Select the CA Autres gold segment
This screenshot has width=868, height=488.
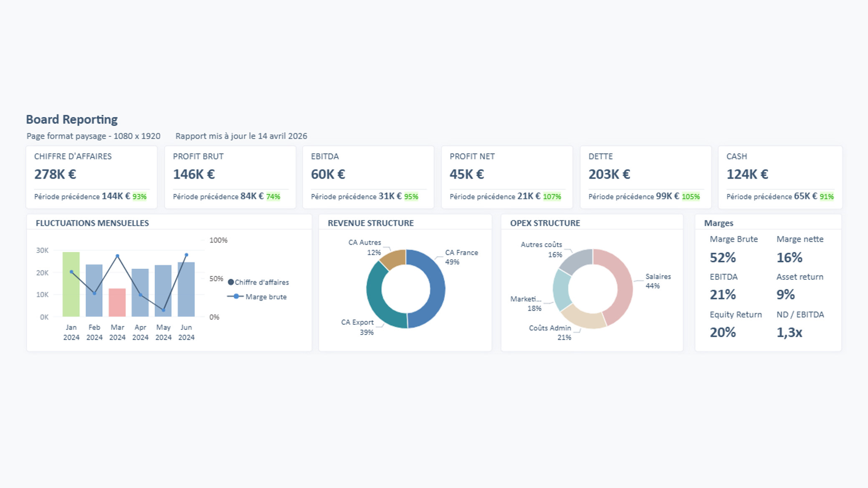(x=394, y=259)
